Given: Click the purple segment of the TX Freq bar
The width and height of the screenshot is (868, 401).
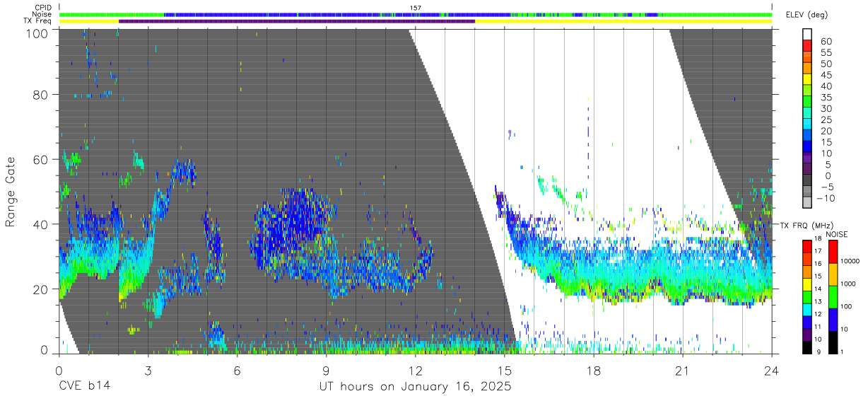Looking at the screenshot, I should (297, 21).
